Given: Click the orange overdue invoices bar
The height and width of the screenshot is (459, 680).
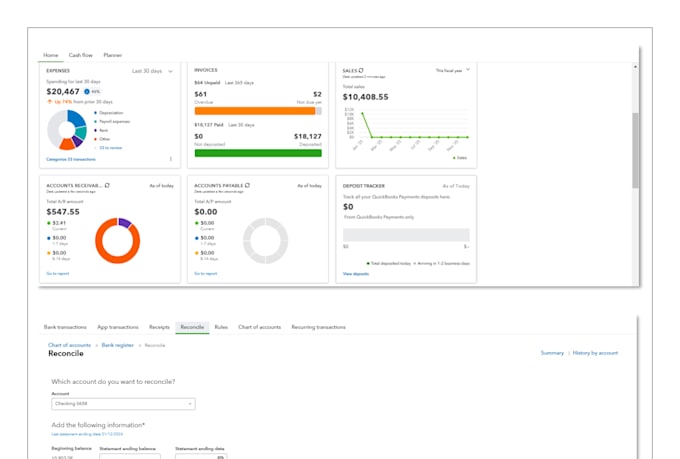Looking at the screenshot, I should 255,111.
